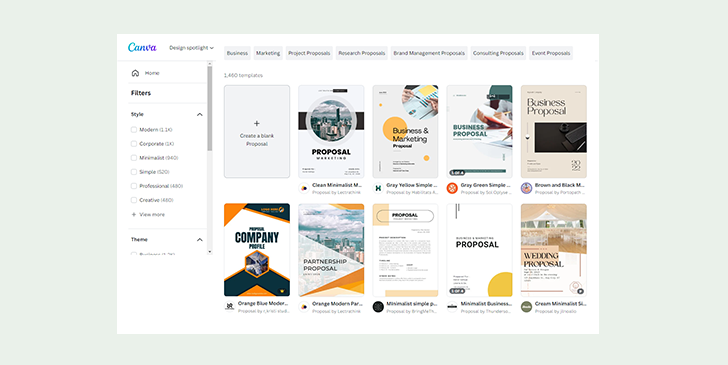Click Create a blank Proposal card
728x365 pixels.
point(257,131)
